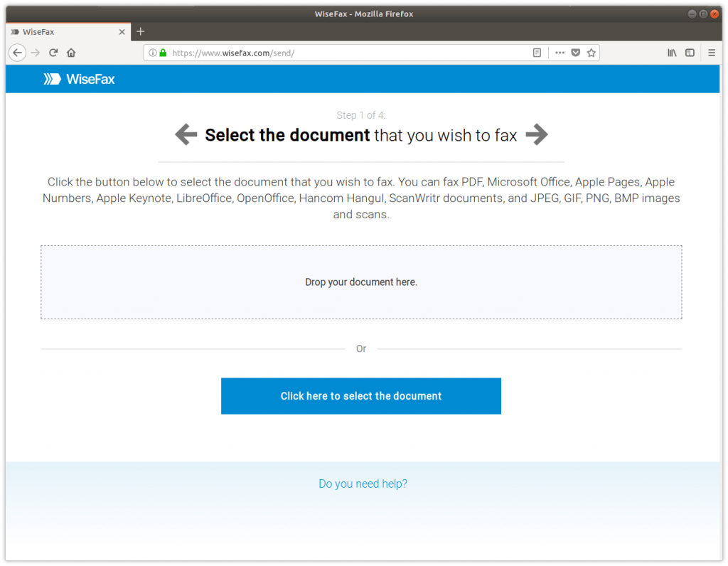Click the 'Select the document' heading text
Screen dimensions: 728x566
(x=287, y=135)
